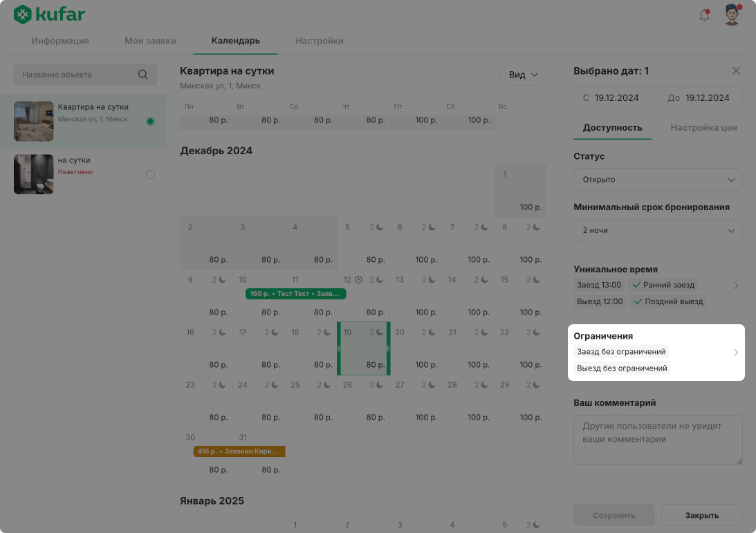756x533 pixels.
Task: Select December 19 calendar cell
Action: pos(364,348)
